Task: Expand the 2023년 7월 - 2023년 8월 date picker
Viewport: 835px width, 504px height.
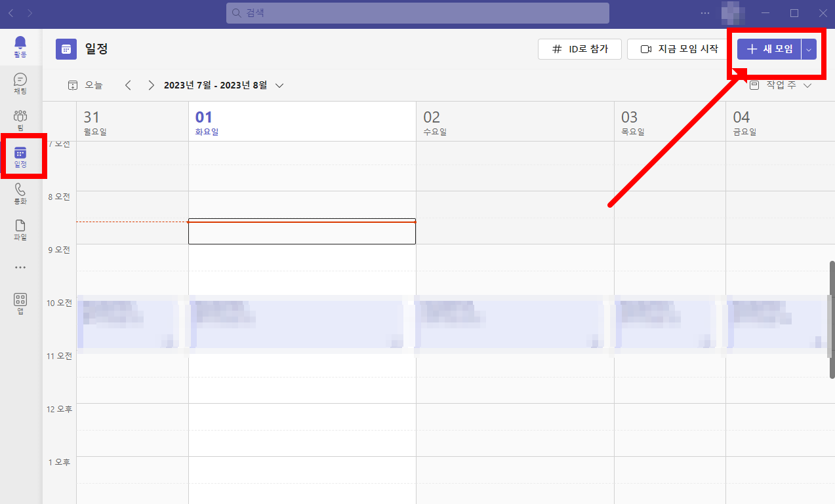Action: [224, 85]
